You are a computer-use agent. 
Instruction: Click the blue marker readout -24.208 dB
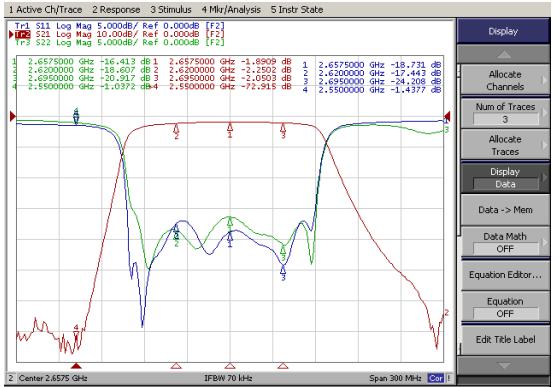tap(416, 81)
